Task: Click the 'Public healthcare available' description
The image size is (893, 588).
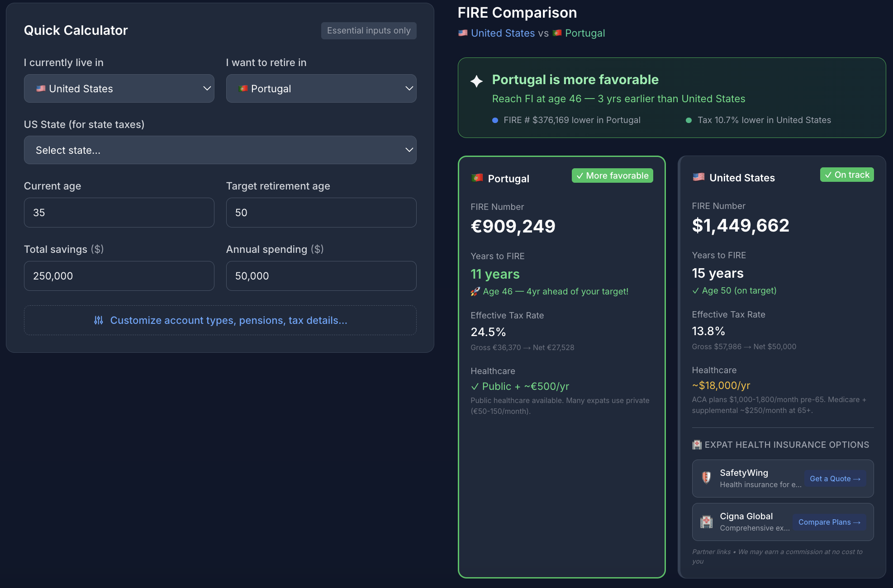Action: pos(560,406)
